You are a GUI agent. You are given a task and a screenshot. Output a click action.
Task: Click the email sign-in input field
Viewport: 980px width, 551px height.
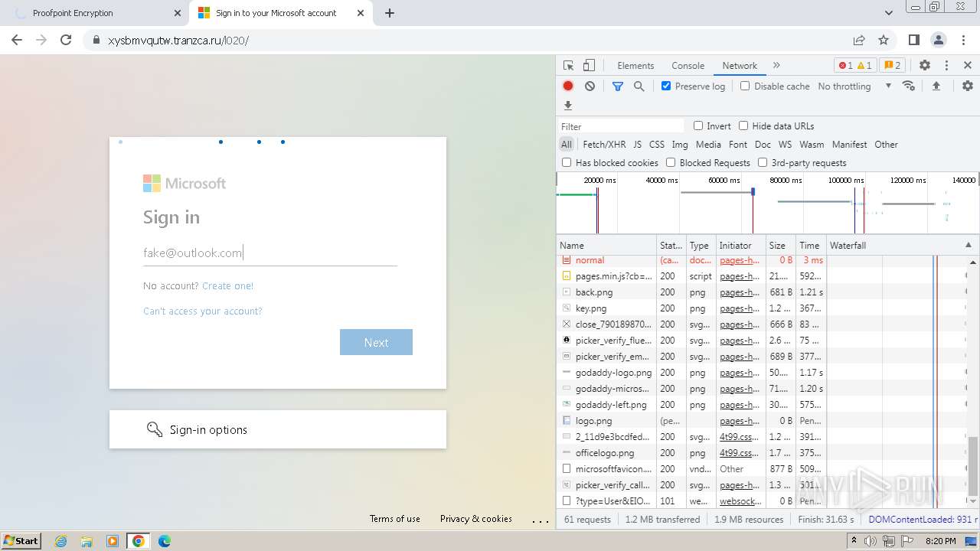click(x=270, y=253)
